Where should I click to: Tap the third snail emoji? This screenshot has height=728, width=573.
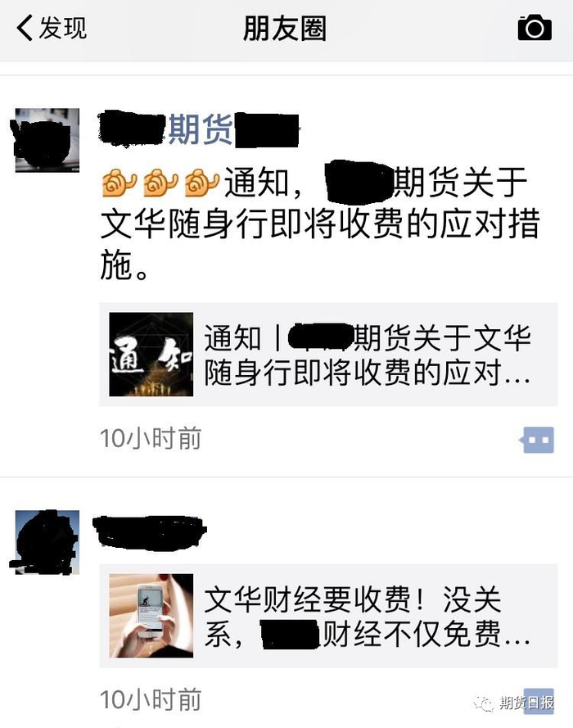pyautogui.click(x=202, y=183)
